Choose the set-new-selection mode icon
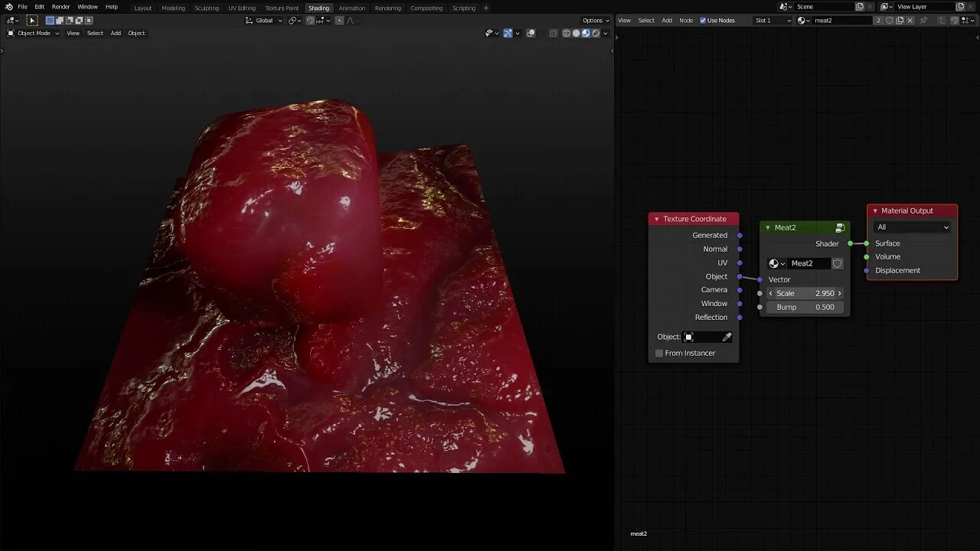Screen dimensions: 980x551 [50, 21]
